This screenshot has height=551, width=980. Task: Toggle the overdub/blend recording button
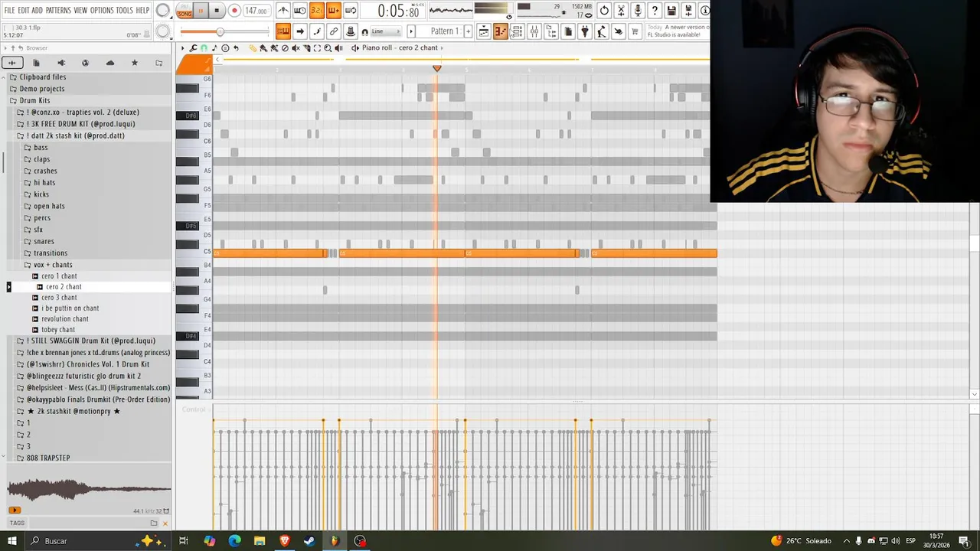tap(333, 11)
